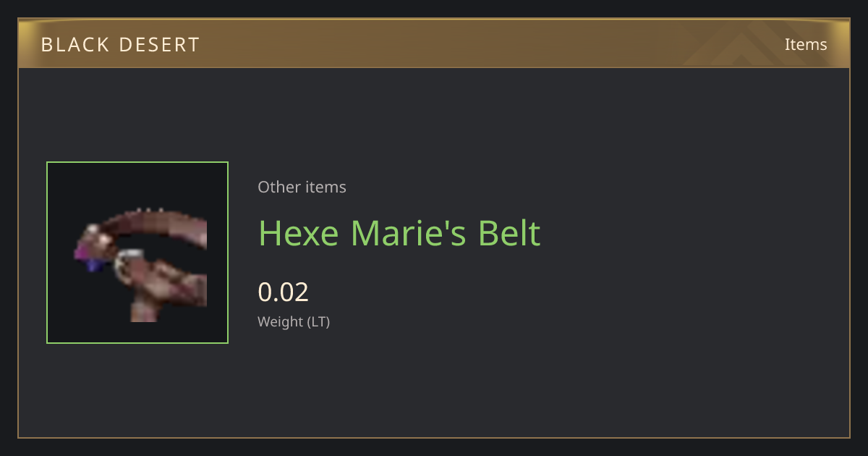Open the Items section link in the header

806,44
